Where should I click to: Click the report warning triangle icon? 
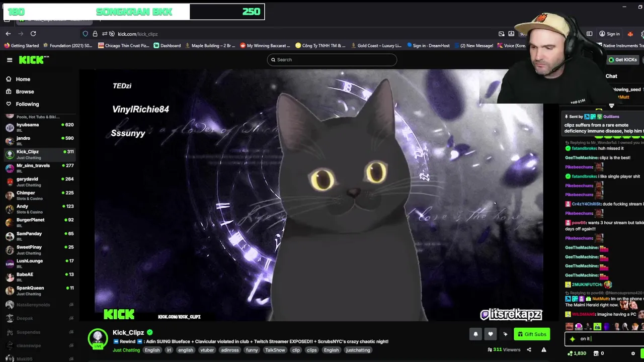click(544, 350)
